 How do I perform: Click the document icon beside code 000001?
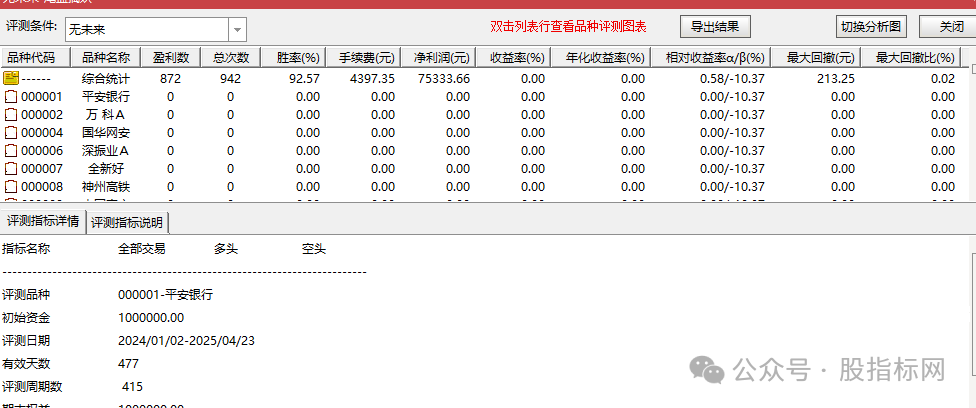coord(11,97)
